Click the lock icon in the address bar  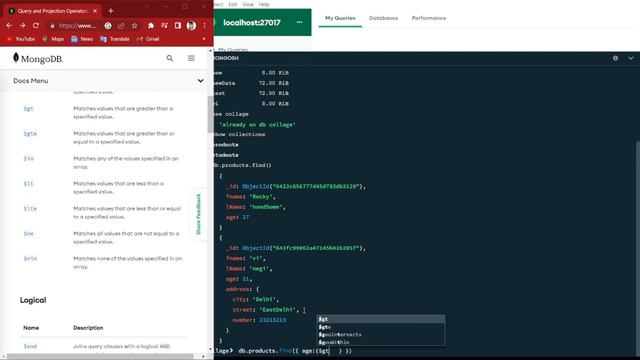(x=52, y=26)
